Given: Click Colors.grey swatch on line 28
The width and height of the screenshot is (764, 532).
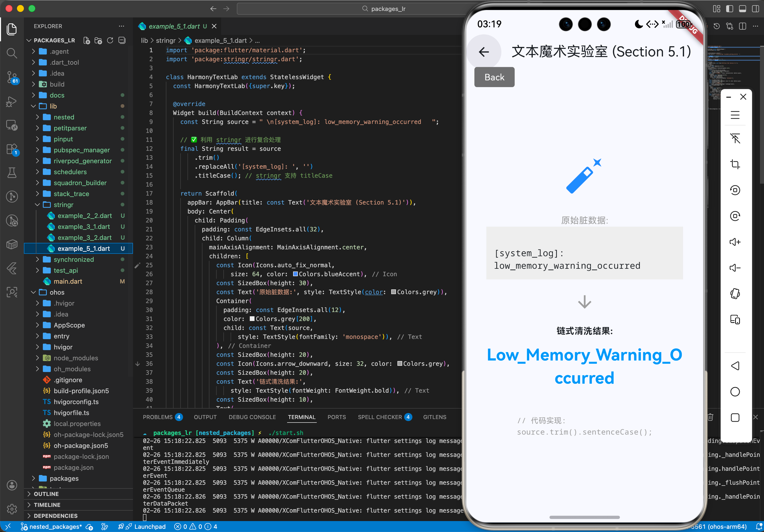Looking at the screenshot, I should [x=393, y=292].
